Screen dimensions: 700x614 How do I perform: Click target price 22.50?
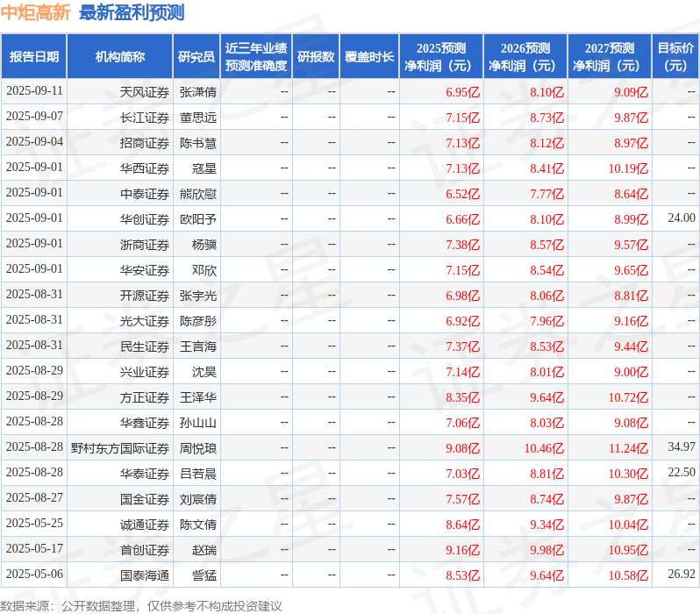pyautogui.click(x=682, y=473)
